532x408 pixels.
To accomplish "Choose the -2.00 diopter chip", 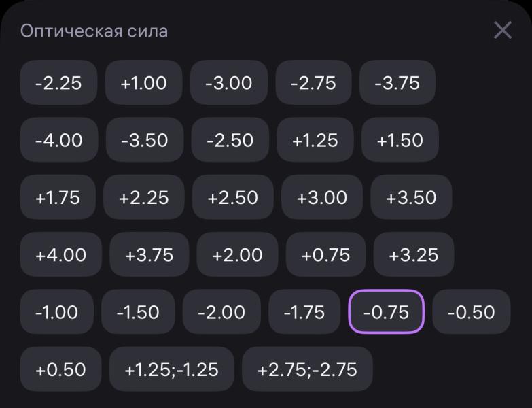I will [221, 312].
